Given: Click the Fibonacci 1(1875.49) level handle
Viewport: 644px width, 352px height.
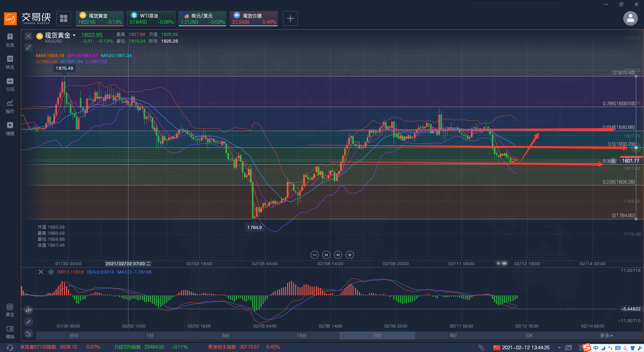Looking at the screenshot, I should pos(636,76).
